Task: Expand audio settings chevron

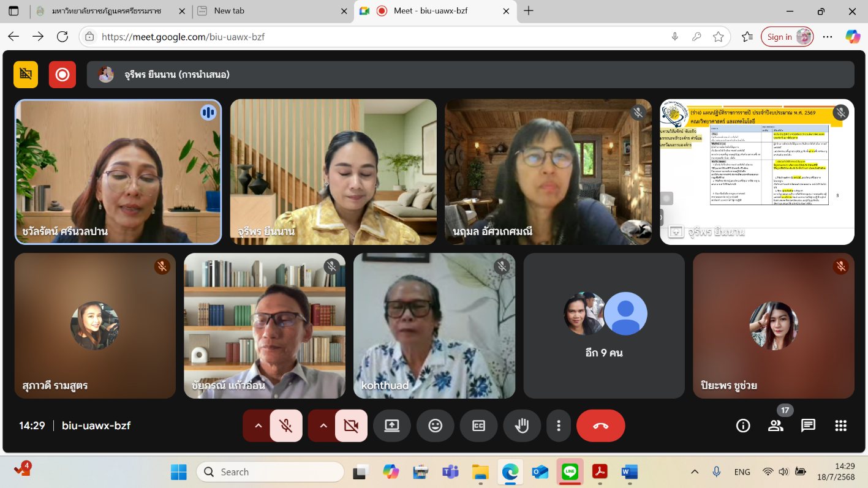Action: coord(258,426)
